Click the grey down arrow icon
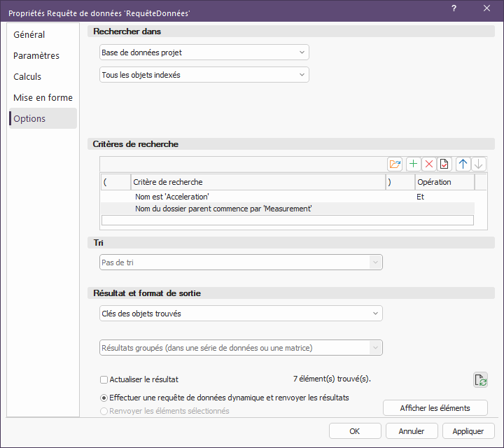 [478, 164]
